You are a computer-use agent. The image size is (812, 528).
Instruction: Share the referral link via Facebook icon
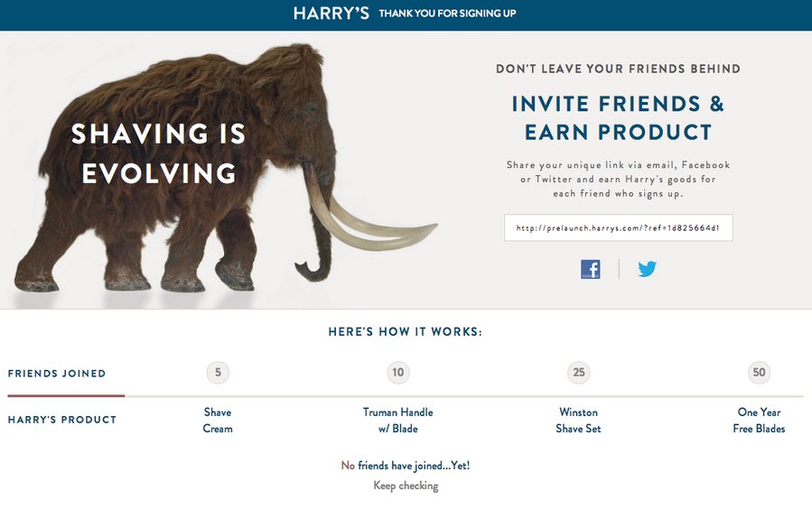(591, 268)
